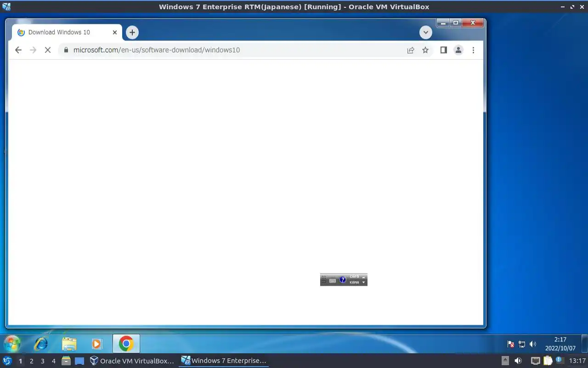588x368 pixels.
Task: Launch Internet Explorer from the Windows 7 taskbar
Action: point(41,344)
